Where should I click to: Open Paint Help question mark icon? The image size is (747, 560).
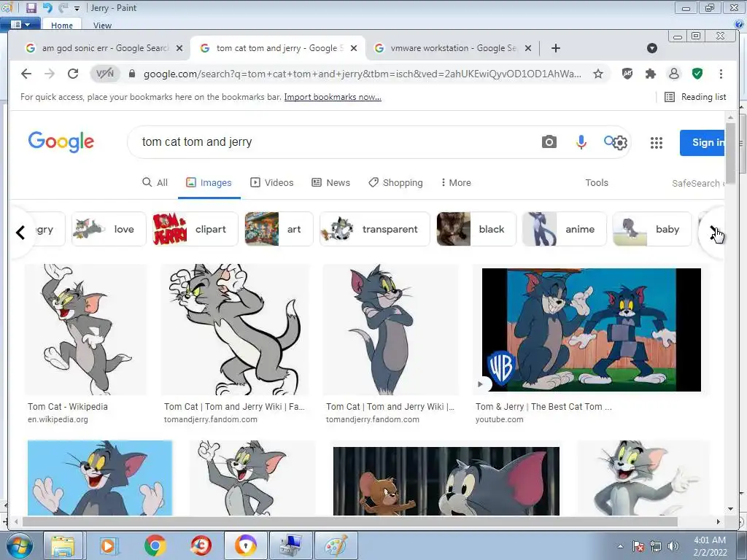tap(739, 24)
